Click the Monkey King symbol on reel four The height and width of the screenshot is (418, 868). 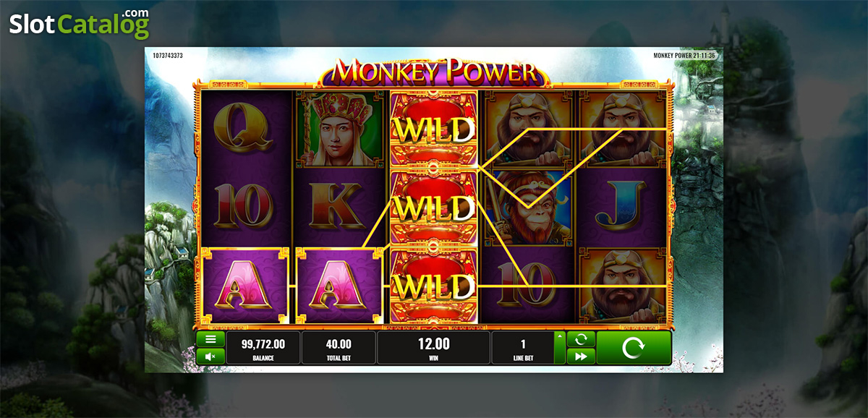pyautogui.click(x=527, y=207)
